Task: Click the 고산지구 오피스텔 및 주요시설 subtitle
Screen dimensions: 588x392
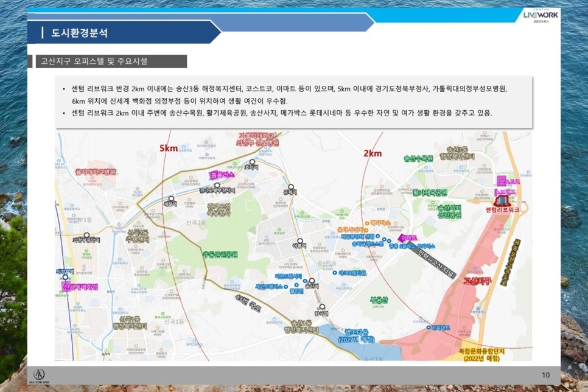Action: (x=94, y=61)
